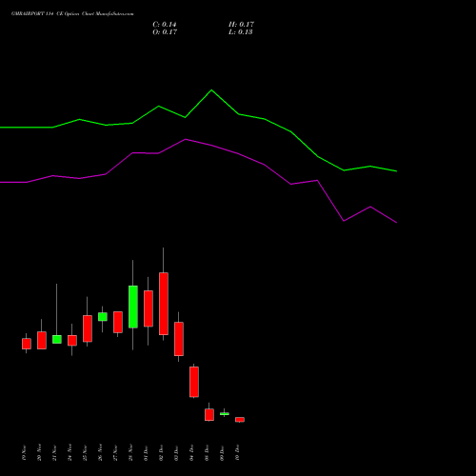Click the peak of the purple line

click(186, 139)
